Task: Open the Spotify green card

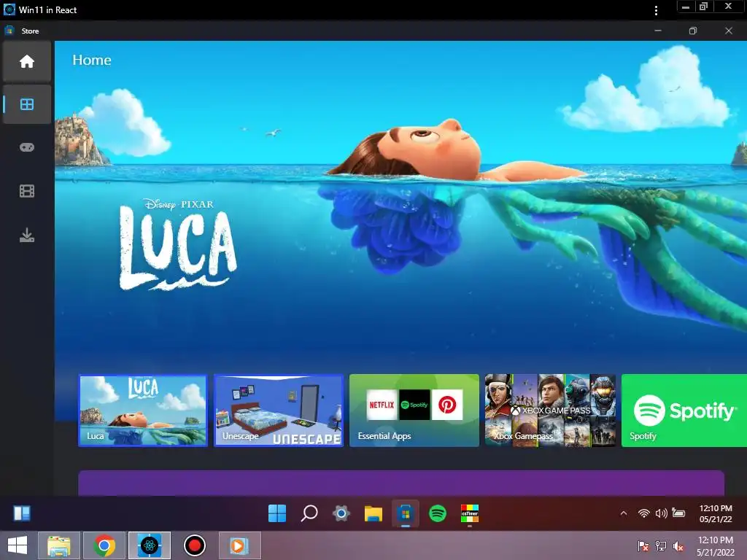Action: tap(684, 411)
